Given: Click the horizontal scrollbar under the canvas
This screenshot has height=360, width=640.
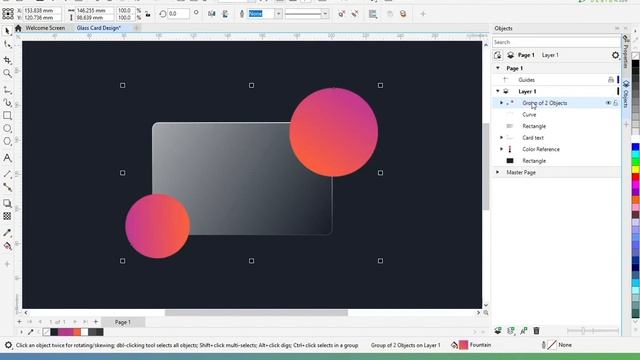Looking at the screenshot, I should [x=256, y=313].
